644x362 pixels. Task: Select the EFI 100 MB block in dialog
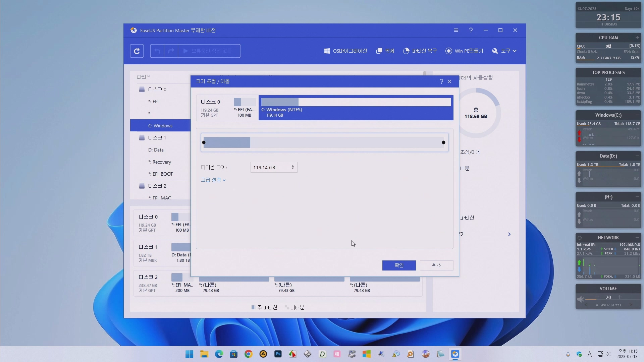(245, 108)
